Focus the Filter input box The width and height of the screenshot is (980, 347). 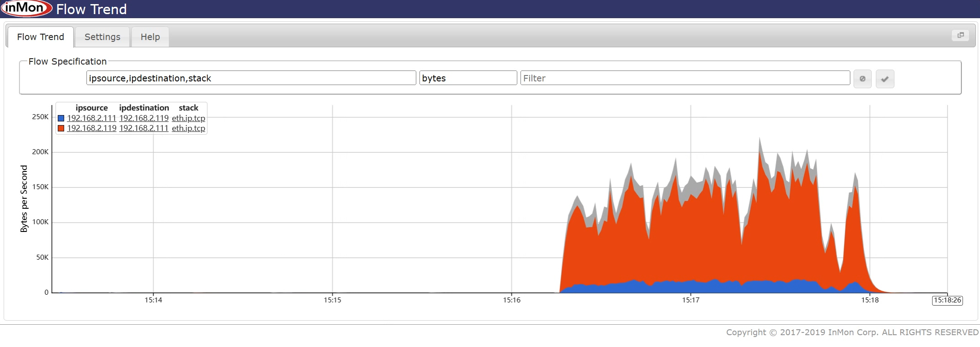click(685, 78)
